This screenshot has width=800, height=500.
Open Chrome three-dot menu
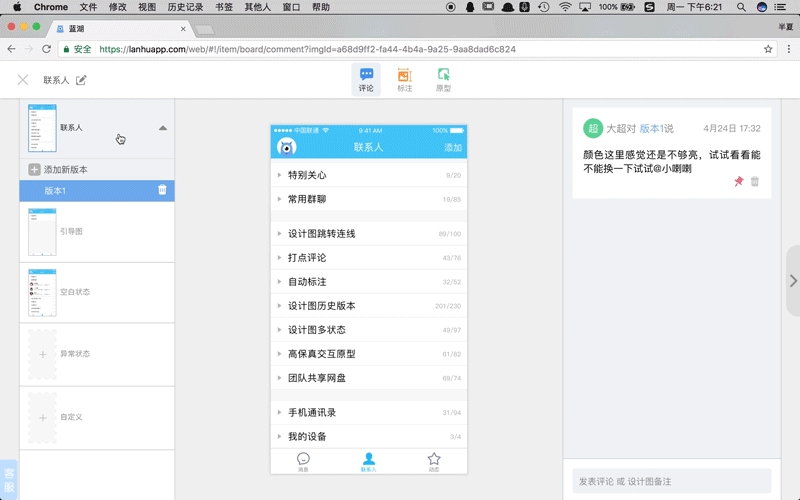tap(789, 49)
